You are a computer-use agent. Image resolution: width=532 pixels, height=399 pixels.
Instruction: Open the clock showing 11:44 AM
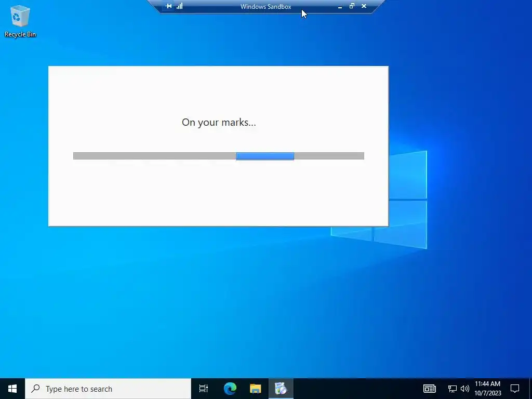487,389
